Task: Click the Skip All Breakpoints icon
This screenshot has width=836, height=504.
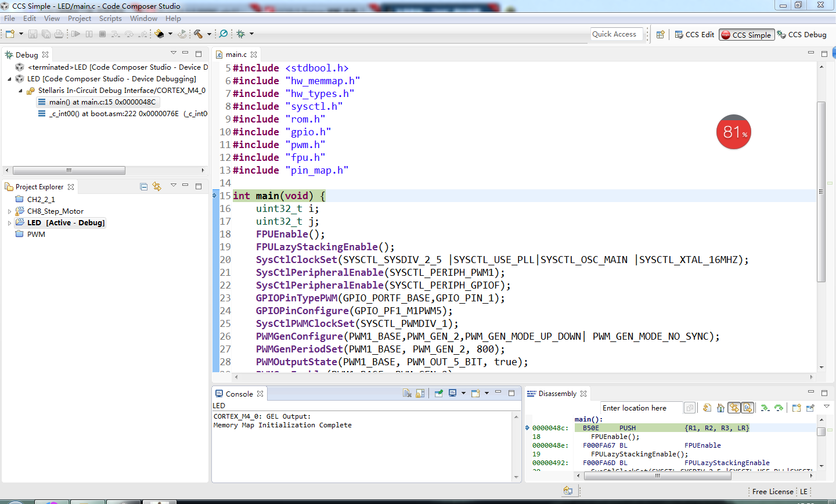Action: [223, 34]
